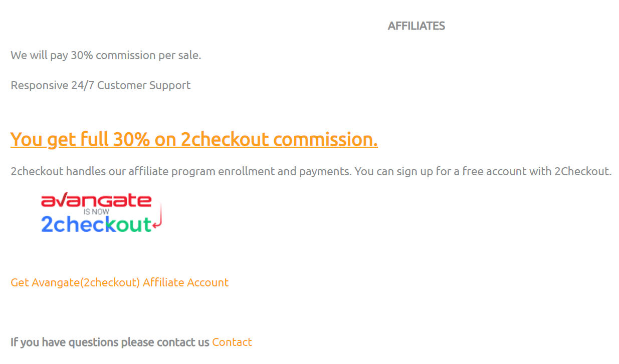Click the green 'out' letters in the logo

pos(133,225)
